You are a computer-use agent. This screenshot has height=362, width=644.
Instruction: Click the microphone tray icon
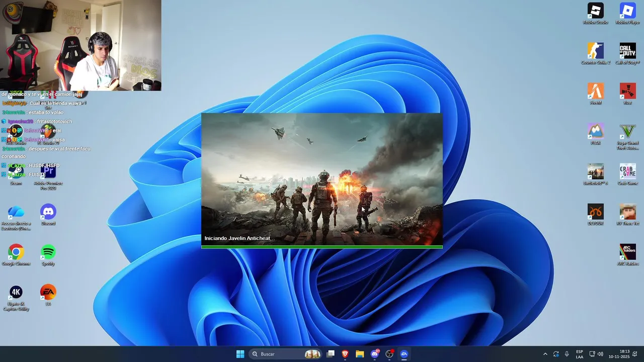[x=567, y=354]
